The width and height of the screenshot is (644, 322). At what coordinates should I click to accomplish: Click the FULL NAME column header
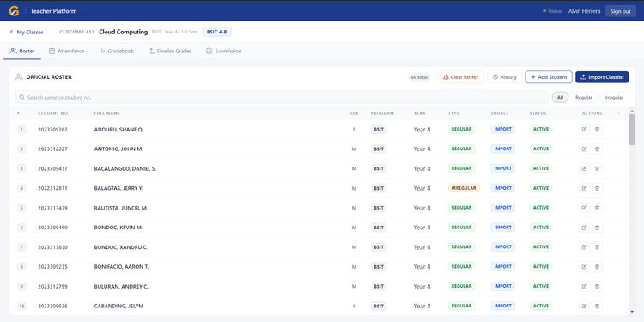point(106,113)
